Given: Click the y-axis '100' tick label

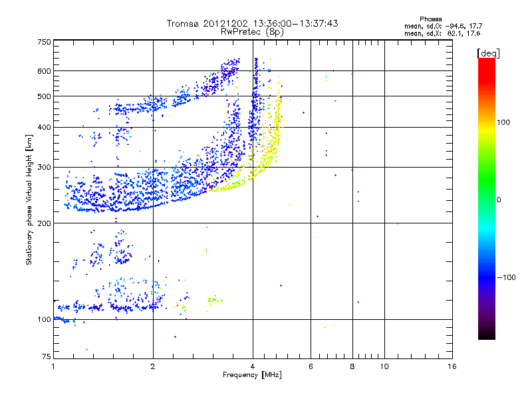Looking at the screenshot, I should tap(44, 320).
